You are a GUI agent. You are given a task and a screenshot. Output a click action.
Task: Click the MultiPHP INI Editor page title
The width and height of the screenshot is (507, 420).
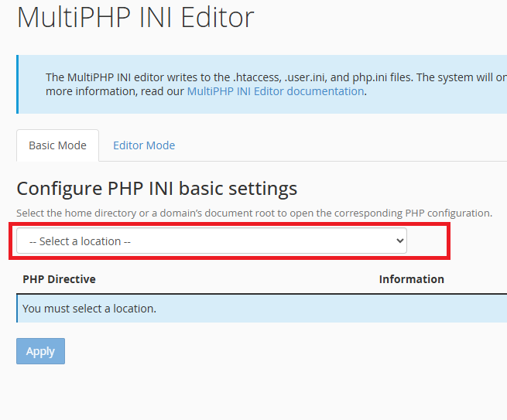pyautogui.click(x=135, y=18)
